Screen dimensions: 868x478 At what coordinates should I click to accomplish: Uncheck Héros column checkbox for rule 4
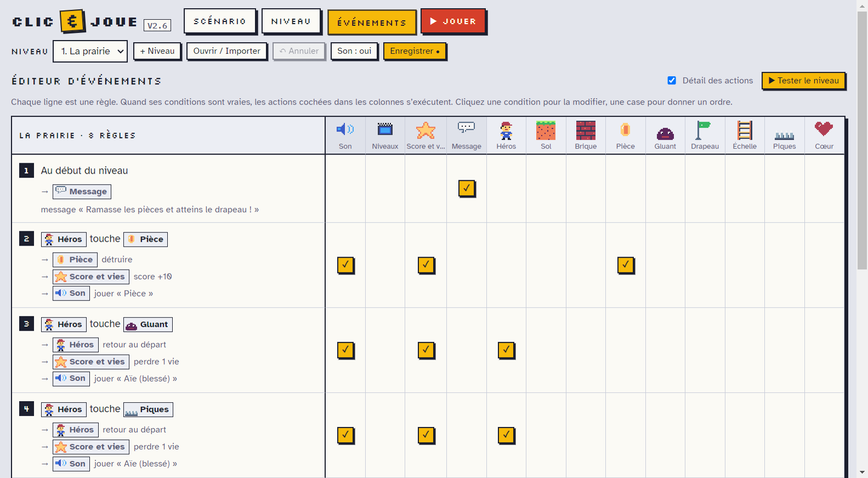(x=506, y=435)
